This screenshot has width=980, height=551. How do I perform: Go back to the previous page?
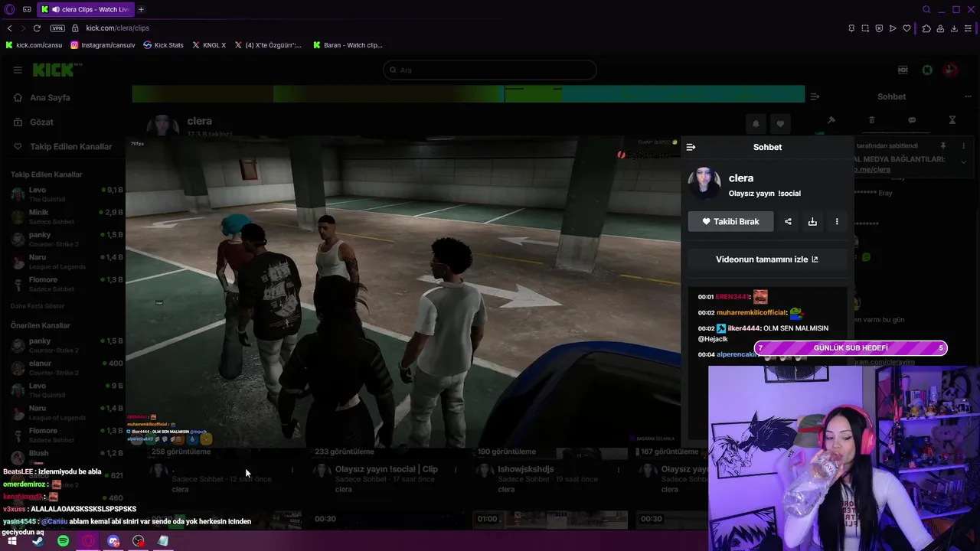(9, 28)
